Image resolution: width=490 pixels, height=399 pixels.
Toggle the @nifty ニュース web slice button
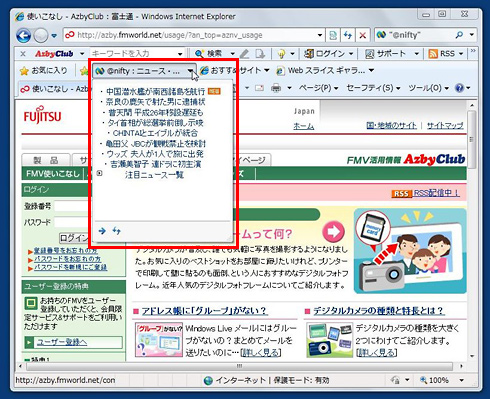(144, 71)
